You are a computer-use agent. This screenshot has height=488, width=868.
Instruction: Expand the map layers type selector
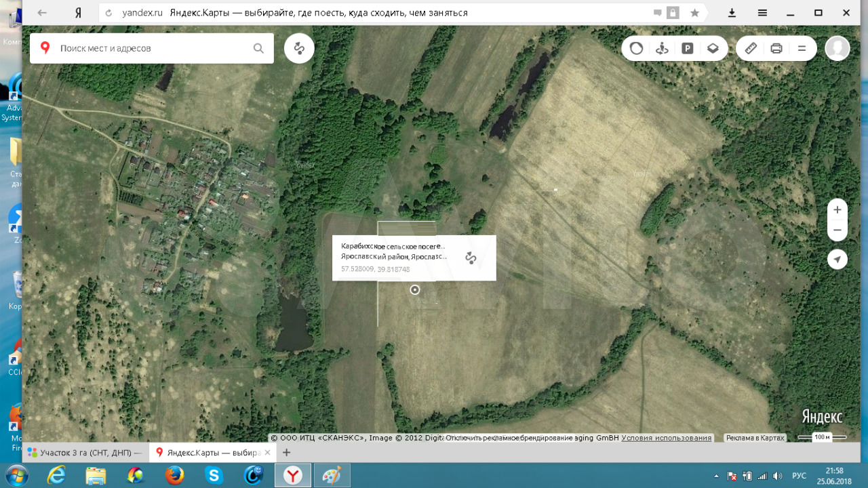pyautogui.click(x=713, y=48)
